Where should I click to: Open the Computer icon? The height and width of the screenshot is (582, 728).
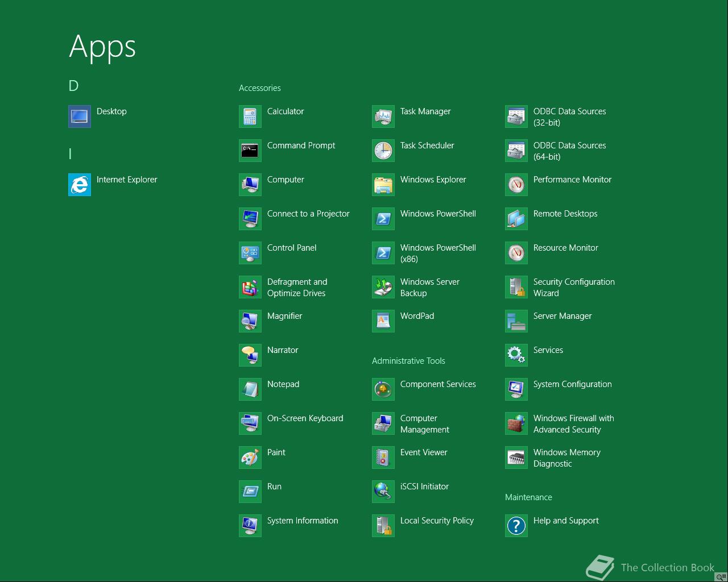[250, 185]
